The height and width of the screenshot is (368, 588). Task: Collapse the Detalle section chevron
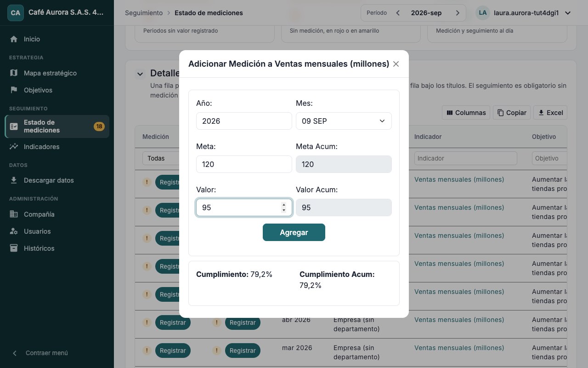click(x=140, y=74)
